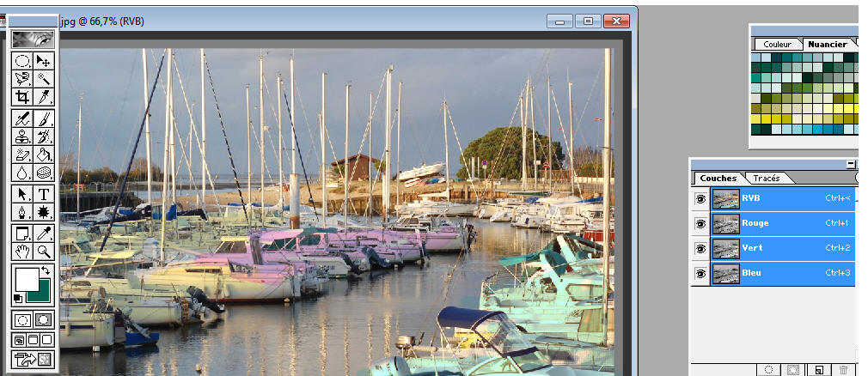Select the Vert channel row
The height and width of the screenshot is (376, 868).
(782, 248)
